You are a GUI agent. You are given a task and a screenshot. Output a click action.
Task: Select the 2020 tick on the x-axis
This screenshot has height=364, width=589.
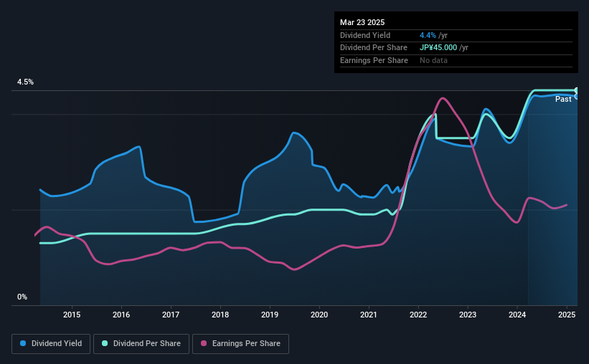click(x=319, y=315)
